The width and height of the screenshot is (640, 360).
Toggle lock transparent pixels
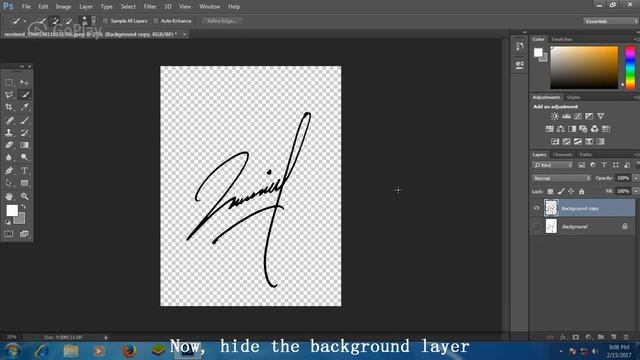(x=550, y=191)
